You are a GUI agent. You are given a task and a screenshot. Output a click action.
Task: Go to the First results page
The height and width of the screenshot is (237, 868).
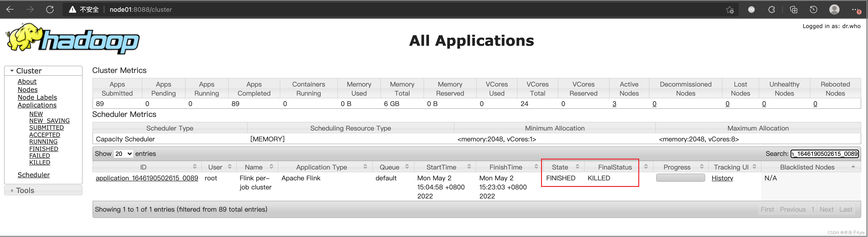[767, 209]
